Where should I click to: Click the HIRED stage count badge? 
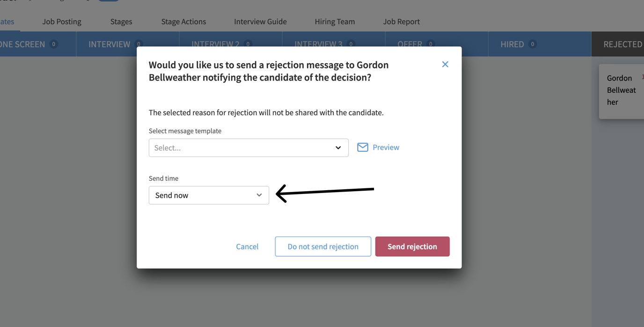pos(531,45)
